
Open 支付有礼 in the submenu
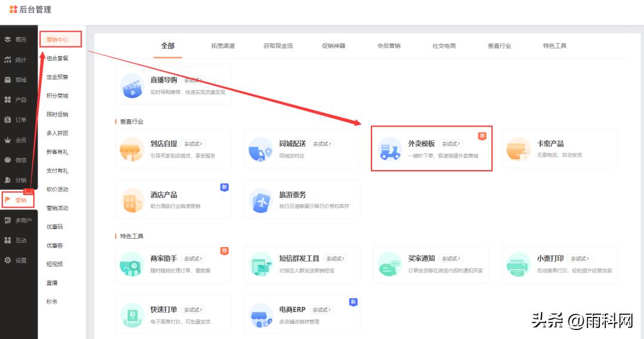coord(57,171)
